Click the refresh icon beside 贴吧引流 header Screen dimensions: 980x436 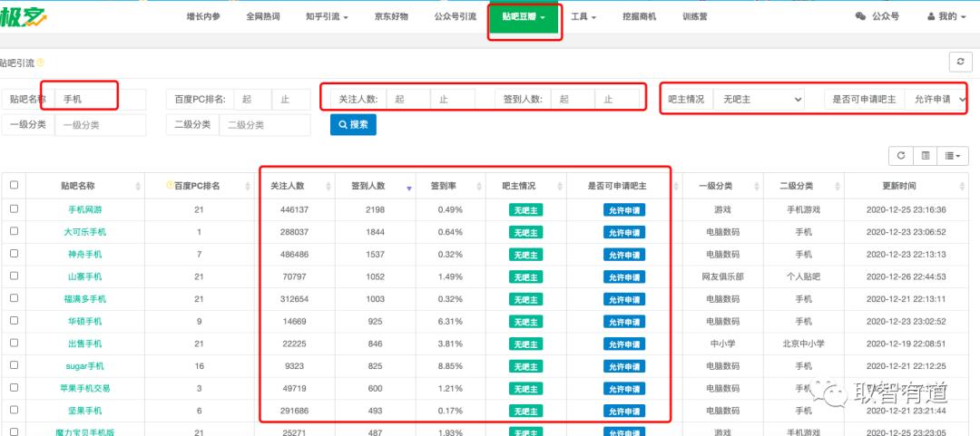[960, 62]
